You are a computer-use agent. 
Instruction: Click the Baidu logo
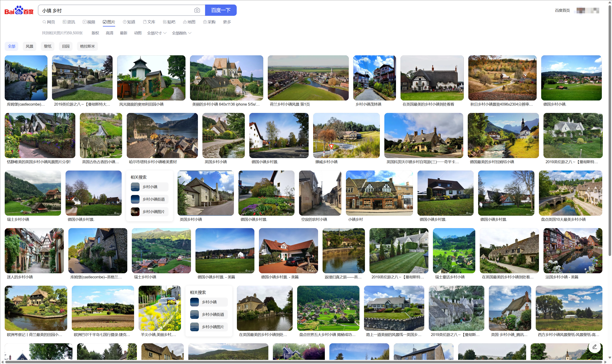tap(19, 10)
